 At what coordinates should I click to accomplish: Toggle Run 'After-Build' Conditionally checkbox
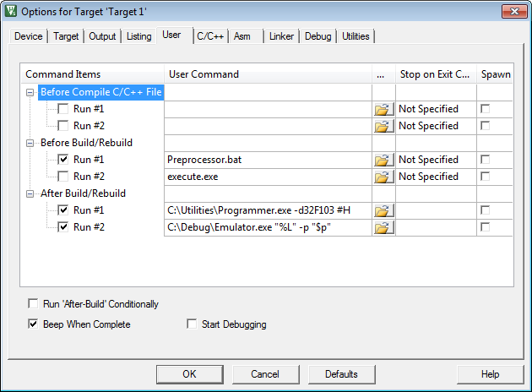pyautogui.click(x=33, y=303)
